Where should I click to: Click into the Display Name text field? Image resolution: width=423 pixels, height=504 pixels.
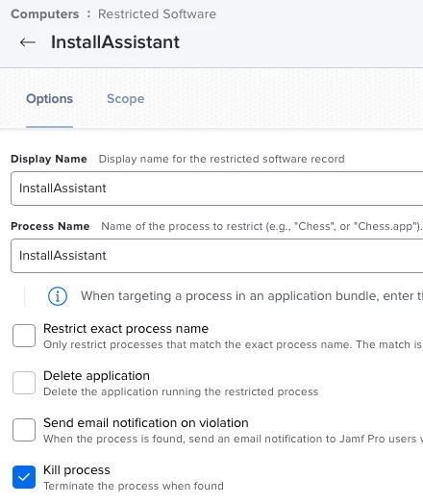coord(217,189)
